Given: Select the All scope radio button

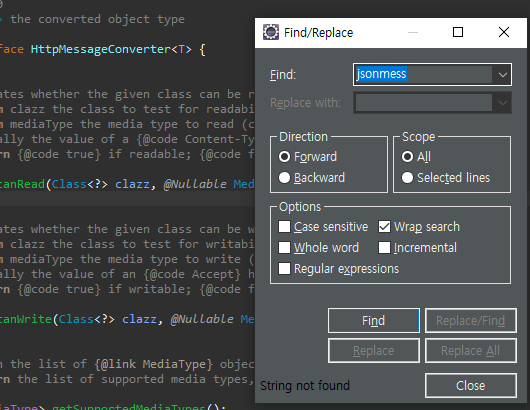Looking at the screenshot, I should (407, 157).
